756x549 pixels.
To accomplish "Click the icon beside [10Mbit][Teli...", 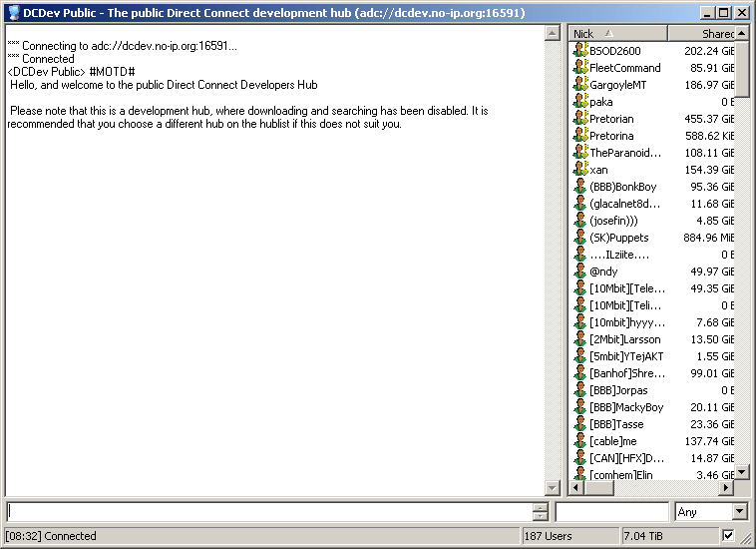I will point(580,304).
